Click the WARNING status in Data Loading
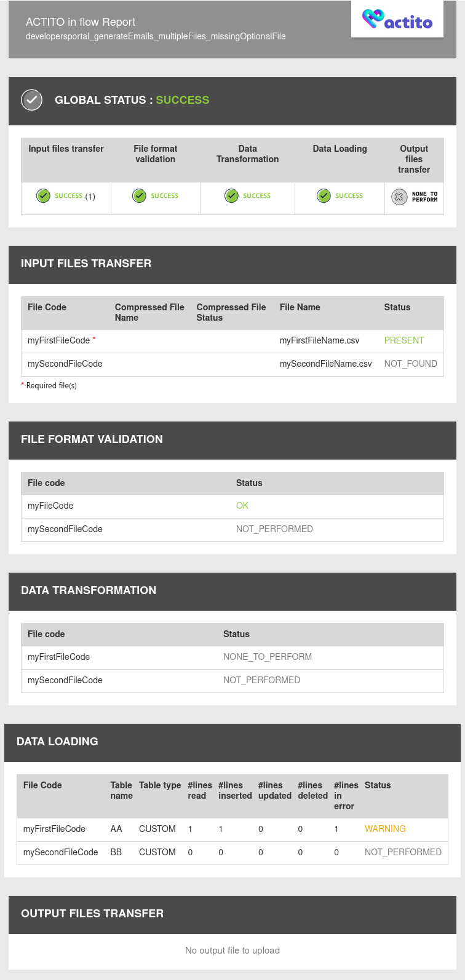Viewport: 465px width, 980px height. pos(385,829)
